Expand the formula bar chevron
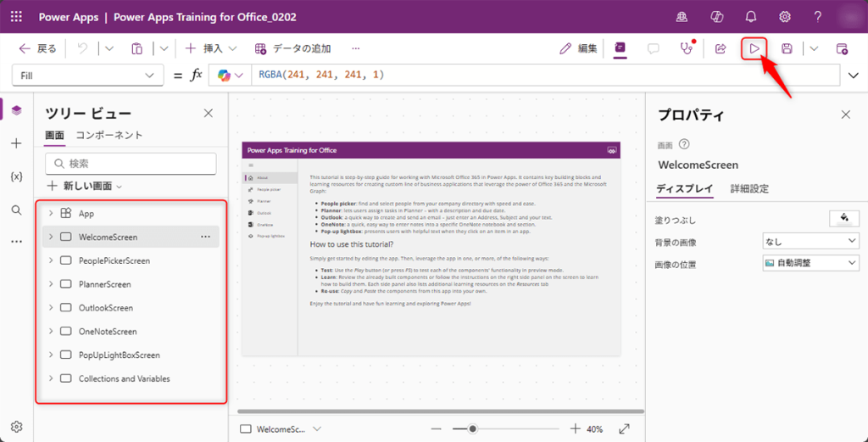 coord(853,76)
